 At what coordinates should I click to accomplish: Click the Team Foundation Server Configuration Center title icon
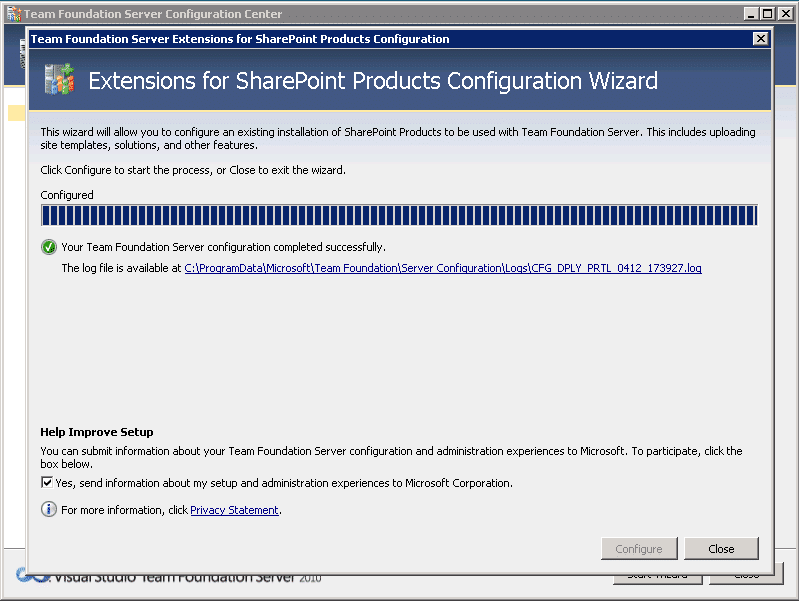coord(14,14)
